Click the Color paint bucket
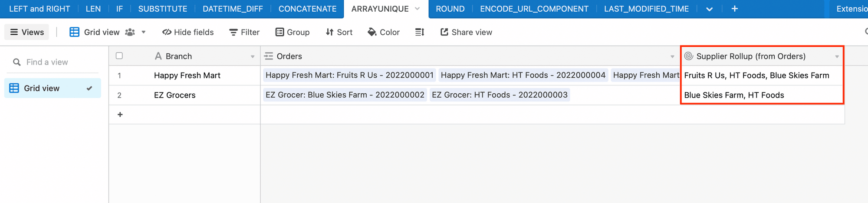The width and height of the screenshot is (868, 203). [x=372, y=32]
